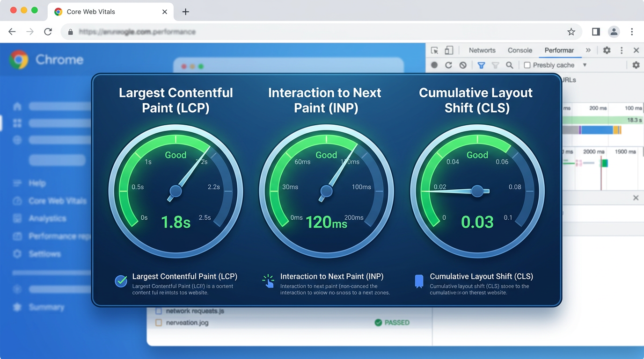Screen dimensions: 644x359
Task: Switch to the Console tab in DevTools
Action: point(520,50)
